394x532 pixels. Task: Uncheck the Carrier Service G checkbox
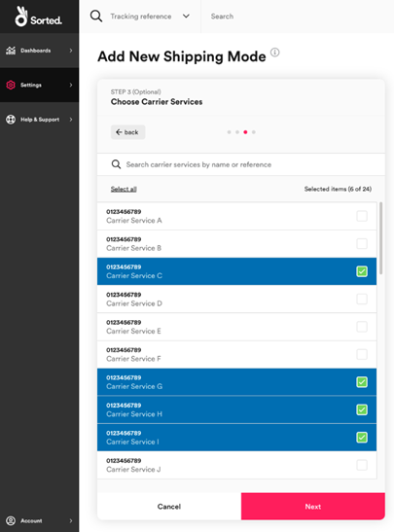[362, 382]
